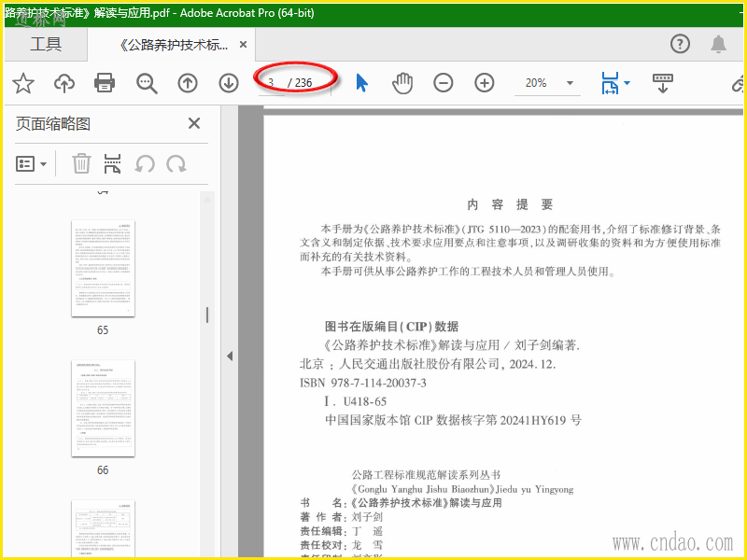Click the page label 65 text

(x=103, y=330)
